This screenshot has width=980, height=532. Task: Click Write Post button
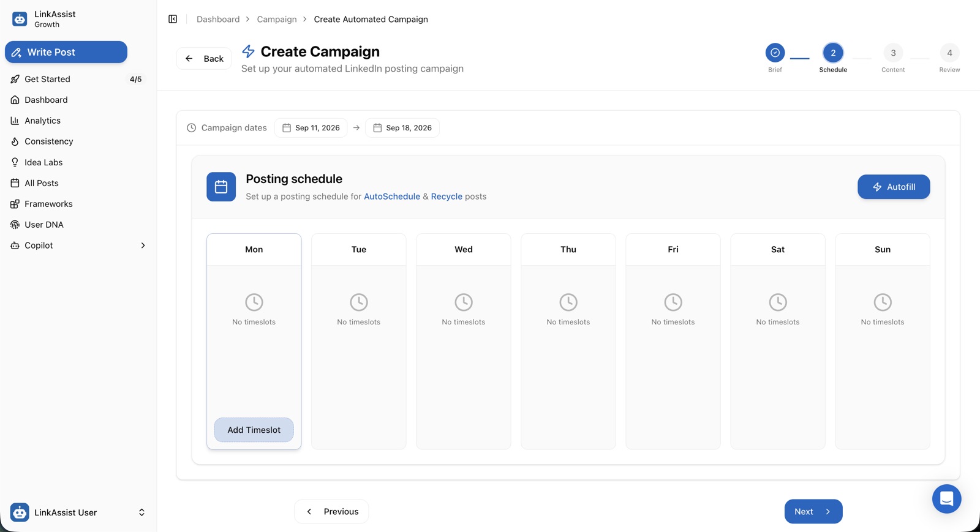coord(66,52)
